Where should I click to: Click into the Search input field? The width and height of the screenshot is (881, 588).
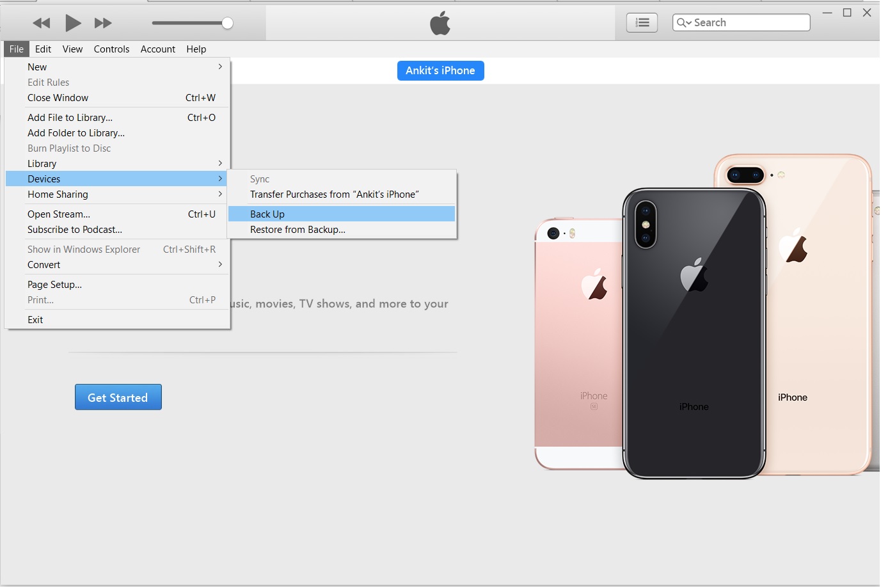click(x=749, y=22)
